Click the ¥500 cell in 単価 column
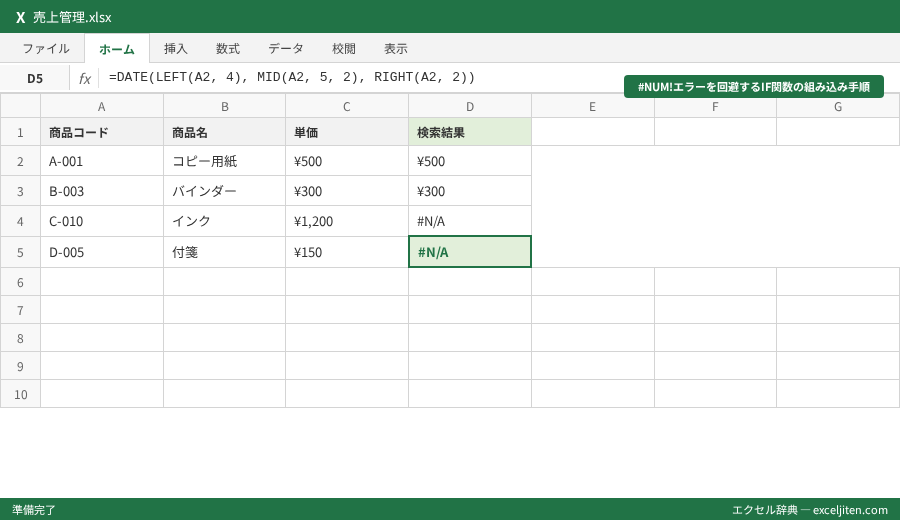900x520 pixels. pos(347,161)
